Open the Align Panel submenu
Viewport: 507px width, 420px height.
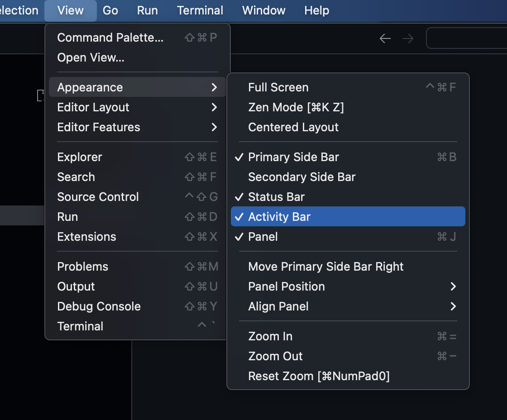tap(278, 306)
